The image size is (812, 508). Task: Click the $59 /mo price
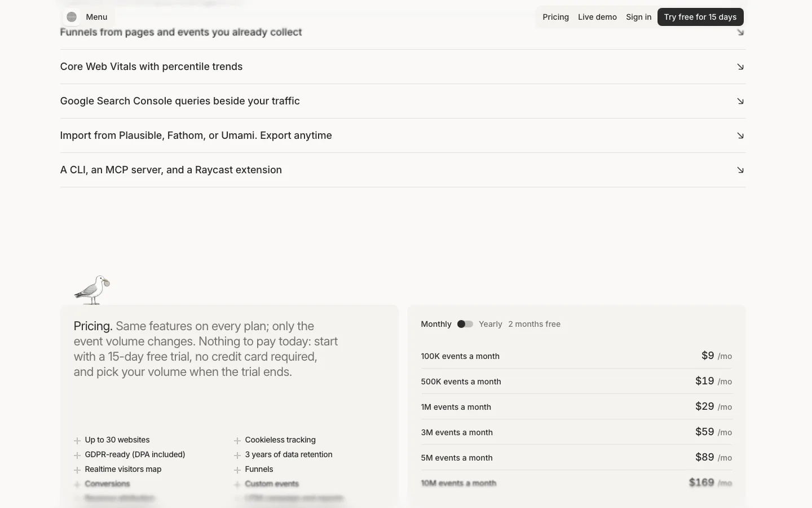pos(714,432)
